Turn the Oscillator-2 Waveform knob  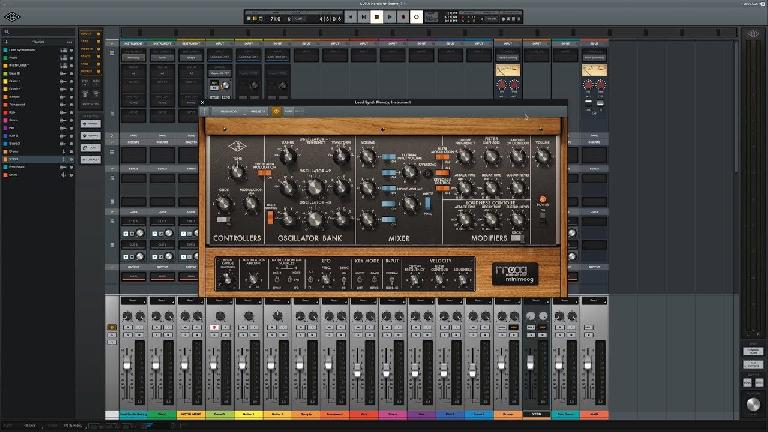341,187
